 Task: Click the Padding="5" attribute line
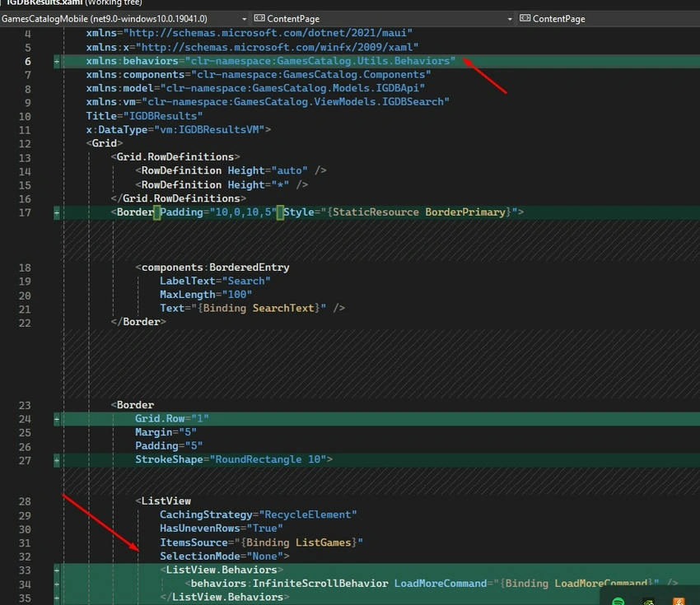(169, 446)
